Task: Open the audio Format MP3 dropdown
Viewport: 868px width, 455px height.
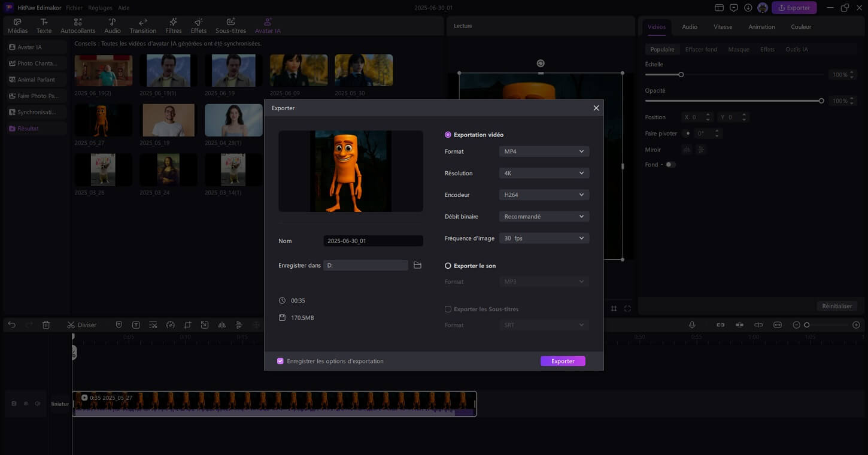Action: [544, 281]
